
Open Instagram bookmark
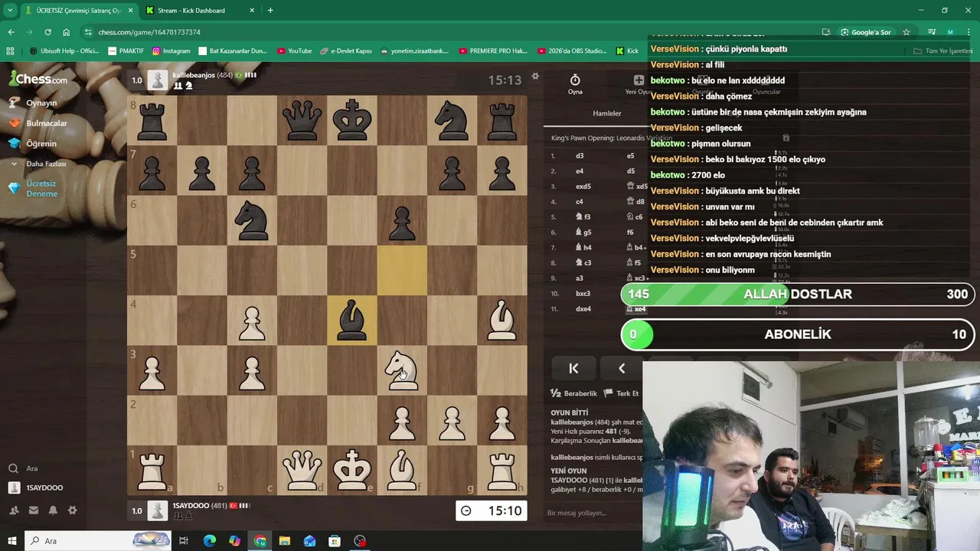(171, 51)
